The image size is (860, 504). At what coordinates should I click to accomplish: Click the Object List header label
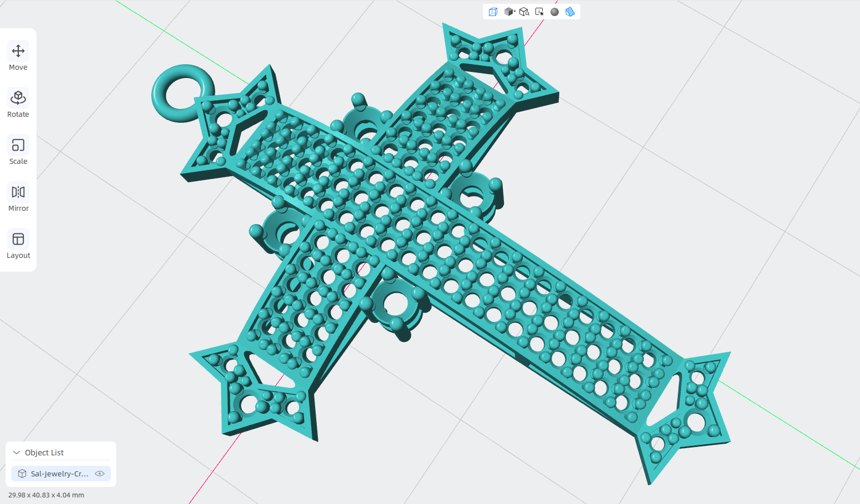[44, 453]
